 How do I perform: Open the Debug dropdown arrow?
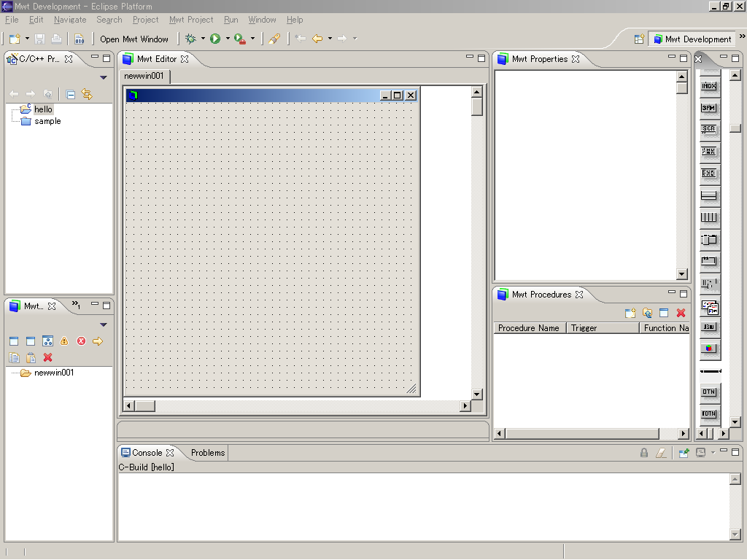coord(203,39)
